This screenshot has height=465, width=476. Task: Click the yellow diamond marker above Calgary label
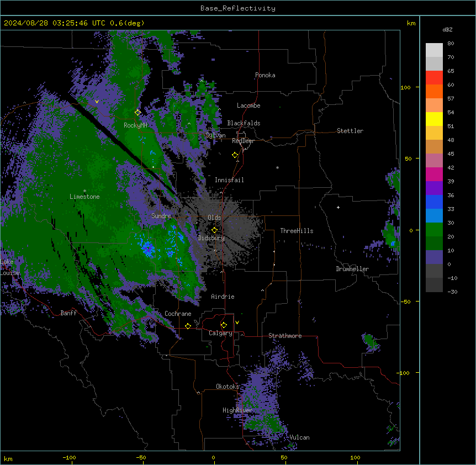[224, 325]
